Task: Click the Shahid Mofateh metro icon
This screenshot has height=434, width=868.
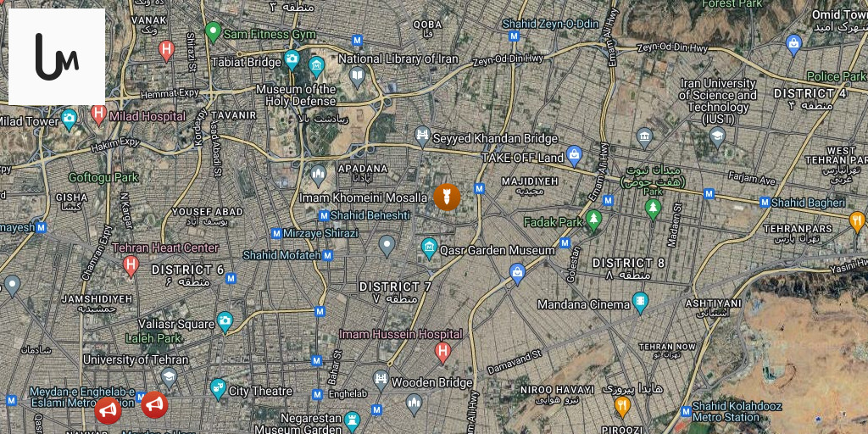Action: 328,255
